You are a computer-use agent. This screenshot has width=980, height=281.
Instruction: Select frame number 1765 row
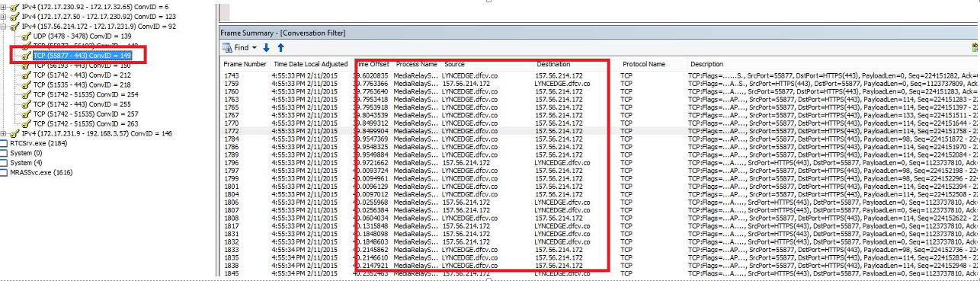600,107
